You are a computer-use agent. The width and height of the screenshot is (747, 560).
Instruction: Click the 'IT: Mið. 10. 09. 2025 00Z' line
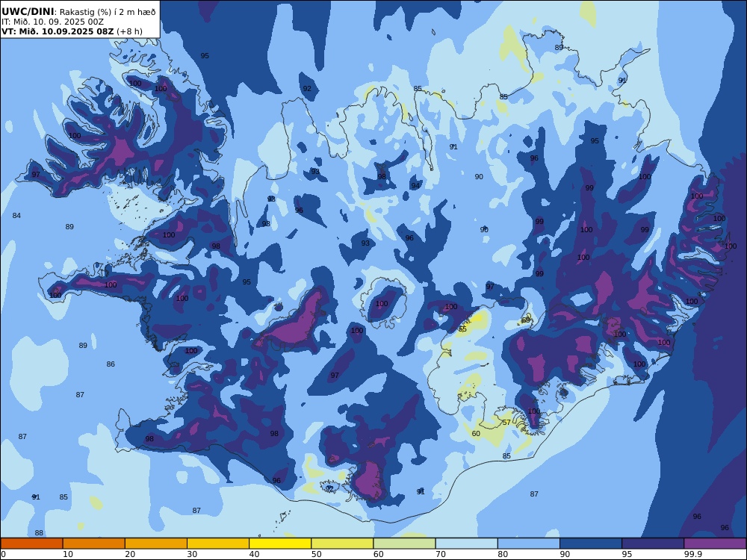point(52,22)
